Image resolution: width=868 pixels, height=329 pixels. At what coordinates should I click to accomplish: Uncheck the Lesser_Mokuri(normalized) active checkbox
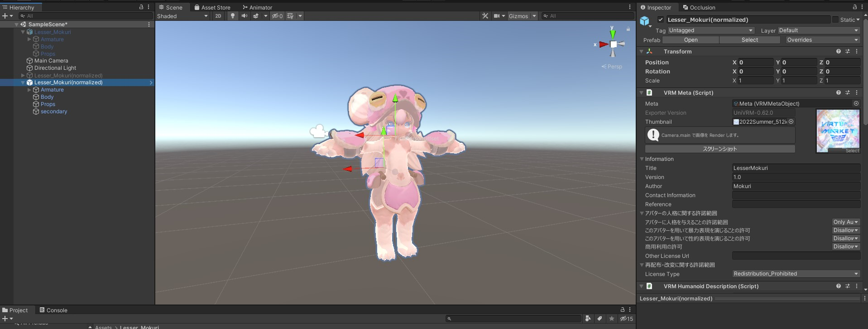[661, 20]
